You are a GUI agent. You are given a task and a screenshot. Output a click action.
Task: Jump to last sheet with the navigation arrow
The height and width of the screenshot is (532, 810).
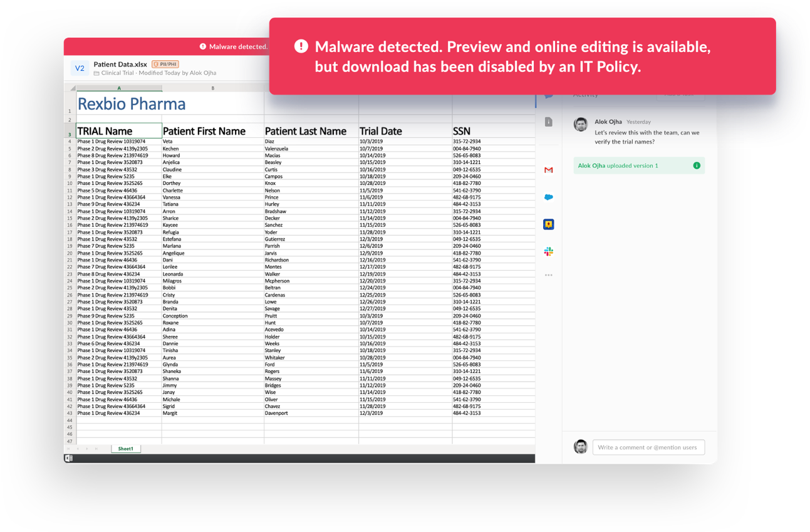(96, 449)
